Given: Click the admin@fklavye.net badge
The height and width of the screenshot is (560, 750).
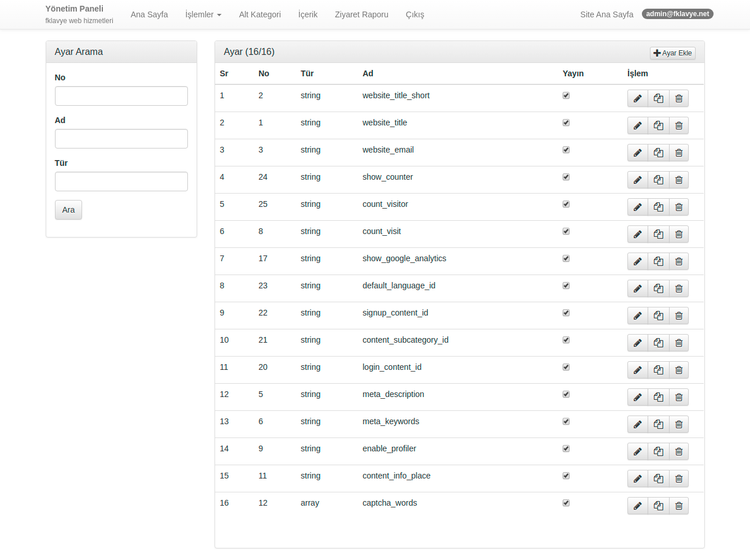Looking at the screenshot, I should point(678,14).
